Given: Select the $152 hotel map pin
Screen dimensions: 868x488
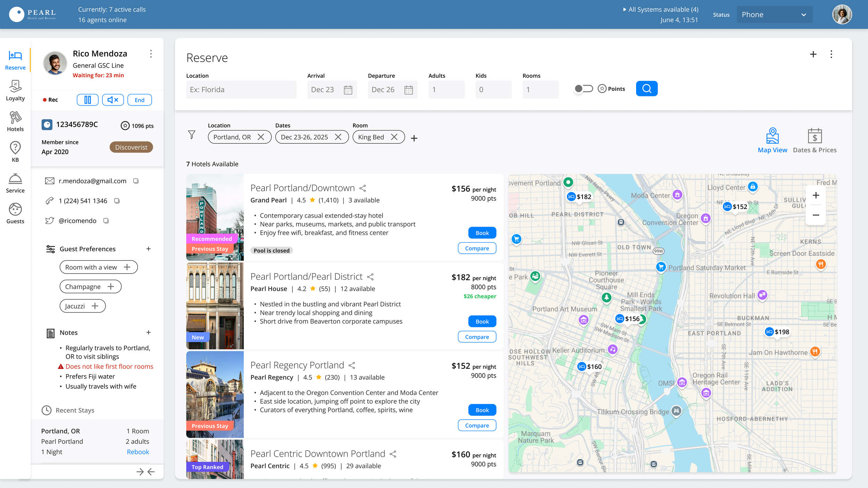Looking at the screenshot, I should pyautogui.click(x=735, y=207).
